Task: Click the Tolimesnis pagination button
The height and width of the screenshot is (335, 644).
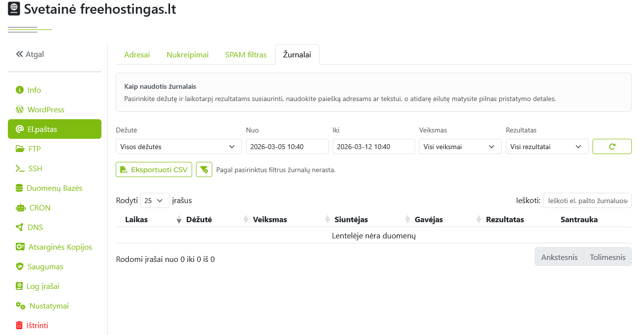Action: (x=607, y=257)
